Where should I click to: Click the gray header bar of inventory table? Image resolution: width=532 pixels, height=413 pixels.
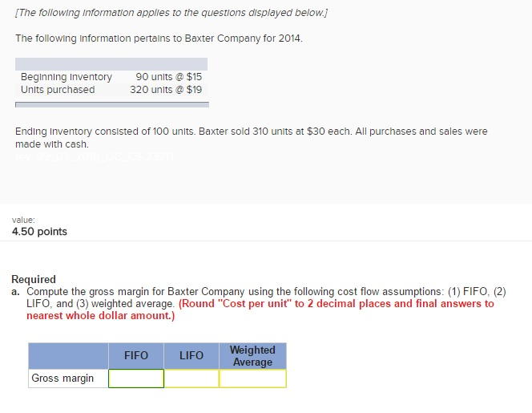click(x=111, y=63)
